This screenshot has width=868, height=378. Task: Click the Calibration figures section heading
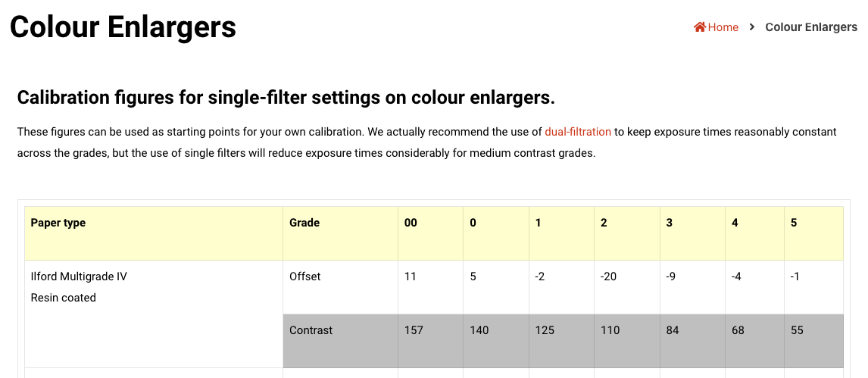pos(286,98)
